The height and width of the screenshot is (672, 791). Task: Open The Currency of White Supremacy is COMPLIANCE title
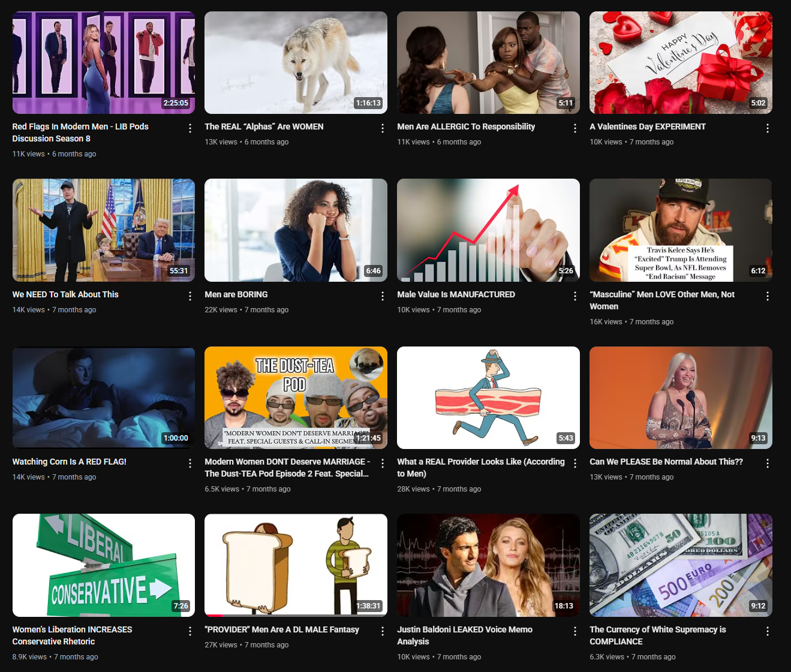pyautogui.click(x=658, y=635)
